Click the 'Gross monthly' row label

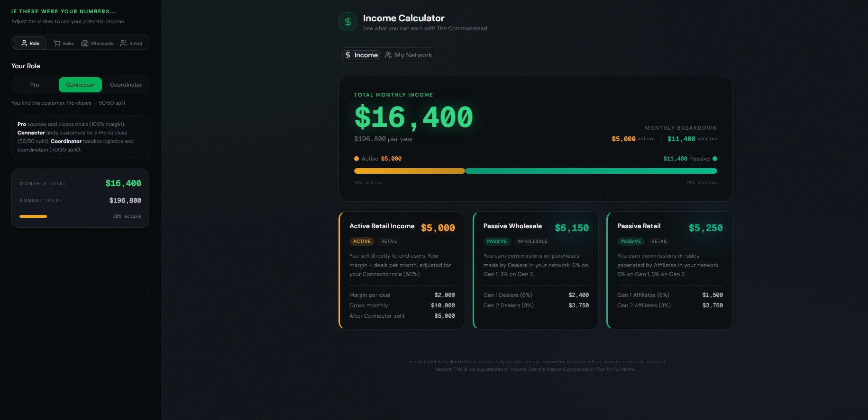pos(369,305)
